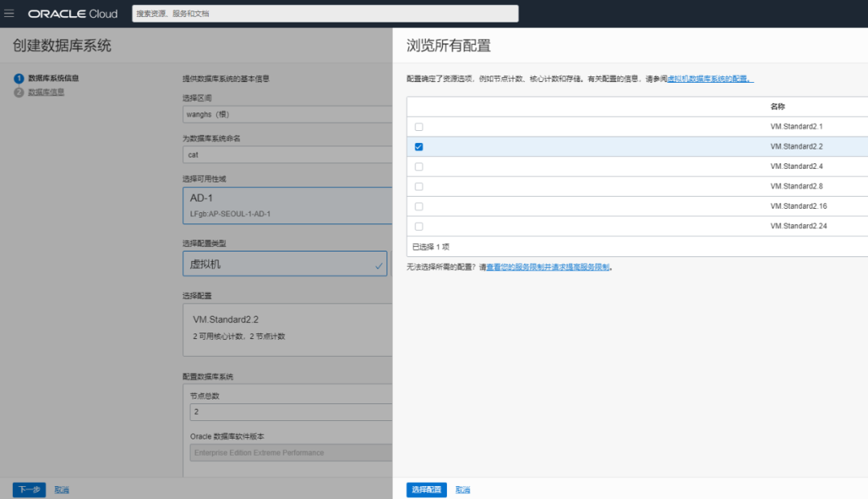Check the VM.Standard2.8 checkbox
The image size is (868, 499).
419,186
